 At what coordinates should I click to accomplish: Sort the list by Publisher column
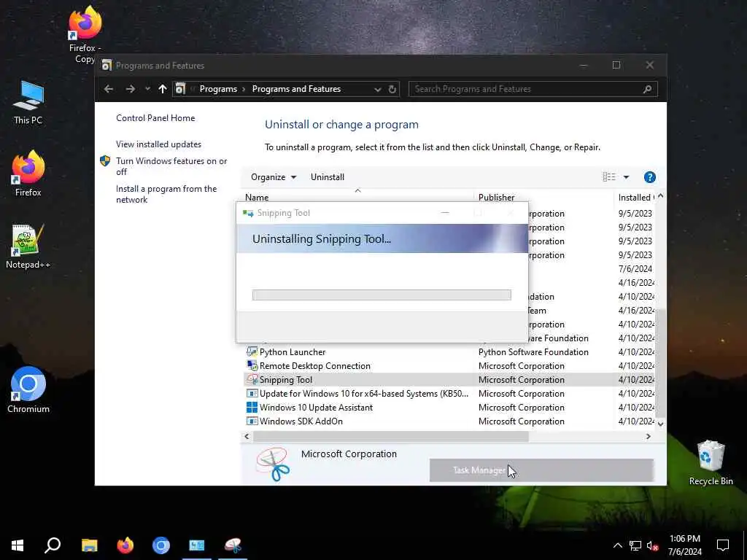pyautogui.click(x=543, y=197)
